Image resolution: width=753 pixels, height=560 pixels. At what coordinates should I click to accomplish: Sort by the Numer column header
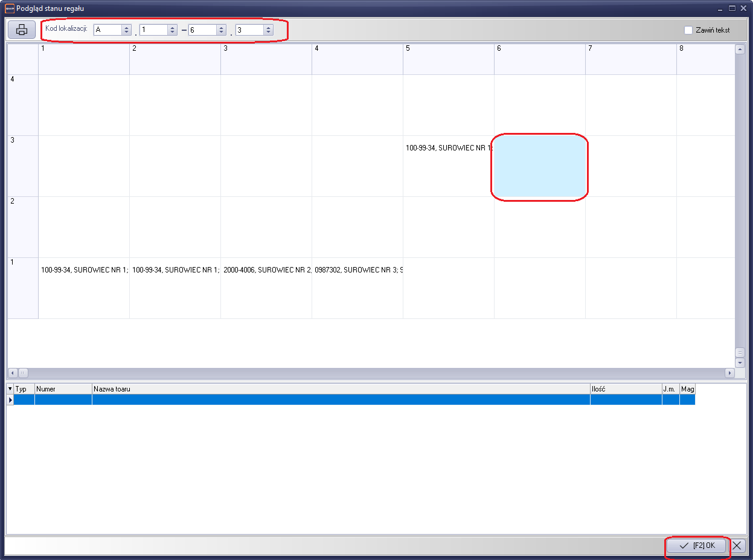coord(63,389)
